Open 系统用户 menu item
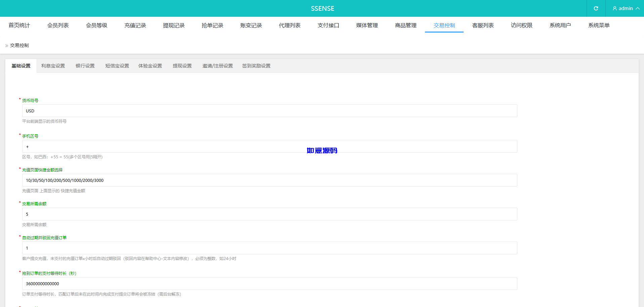 [560, 25]
